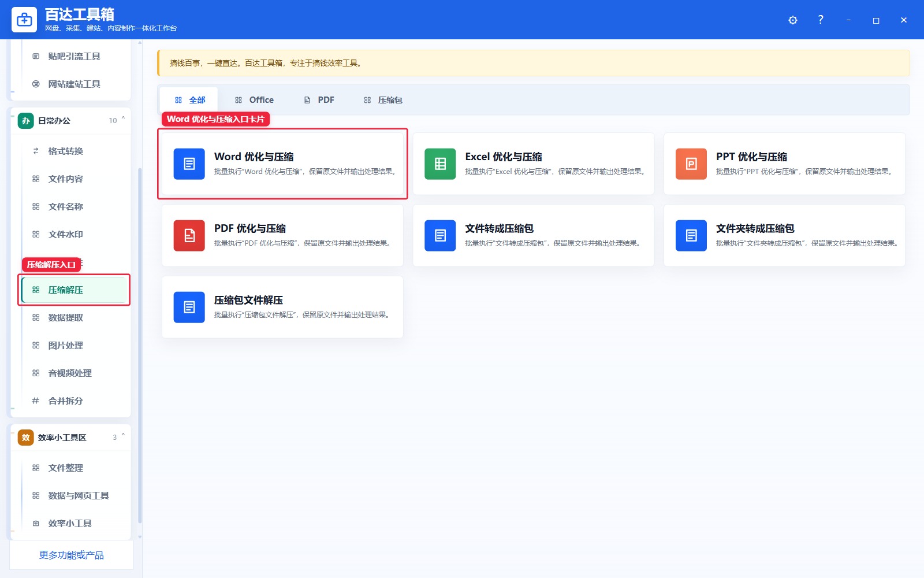
Task: Open the Word 优化与压缩 card icon
Action: pos(189,164)
